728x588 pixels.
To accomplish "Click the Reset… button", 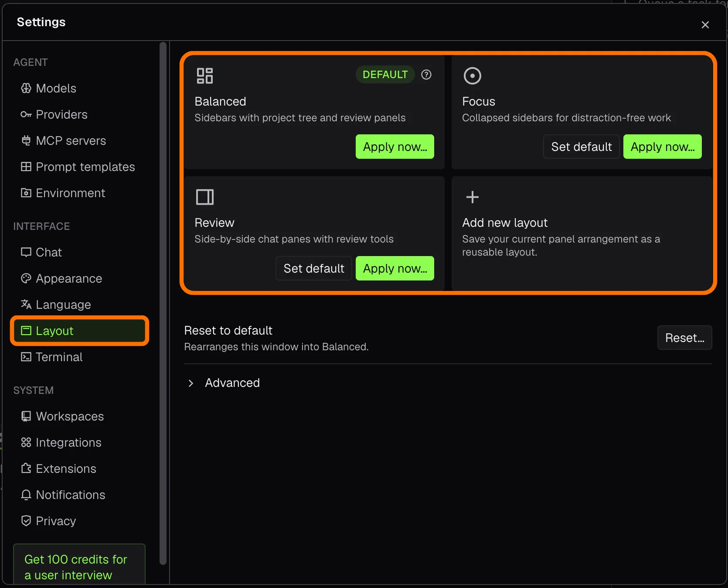I will (685, 338).
